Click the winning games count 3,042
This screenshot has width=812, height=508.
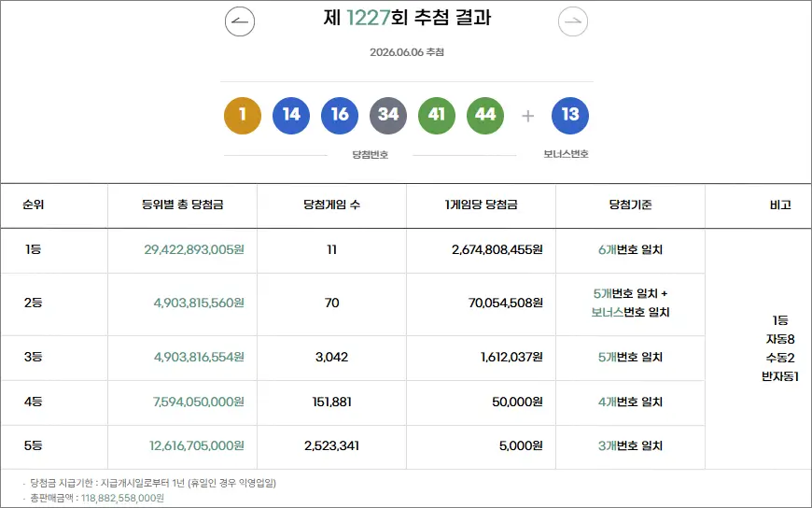(x=332, y=357)
